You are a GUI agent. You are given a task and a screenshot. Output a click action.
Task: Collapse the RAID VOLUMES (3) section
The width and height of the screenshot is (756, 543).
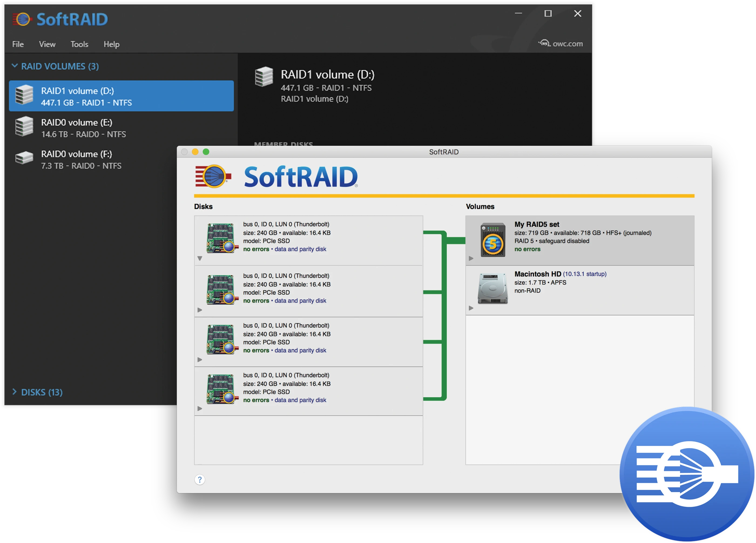click(15, 66)
